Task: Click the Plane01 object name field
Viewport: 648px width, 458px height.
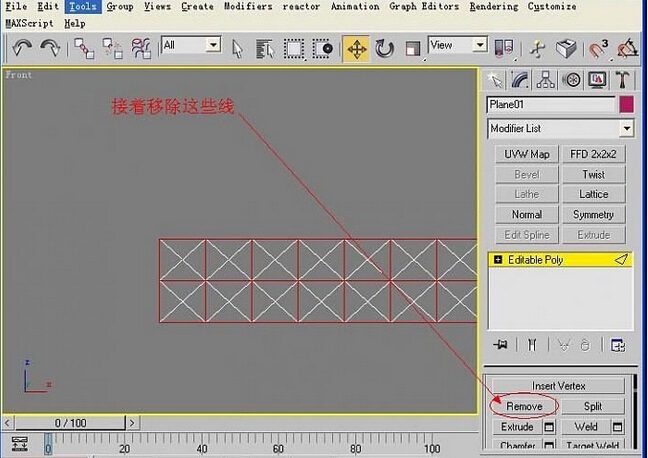Action: pyautogui.click(x=551, y=105)
